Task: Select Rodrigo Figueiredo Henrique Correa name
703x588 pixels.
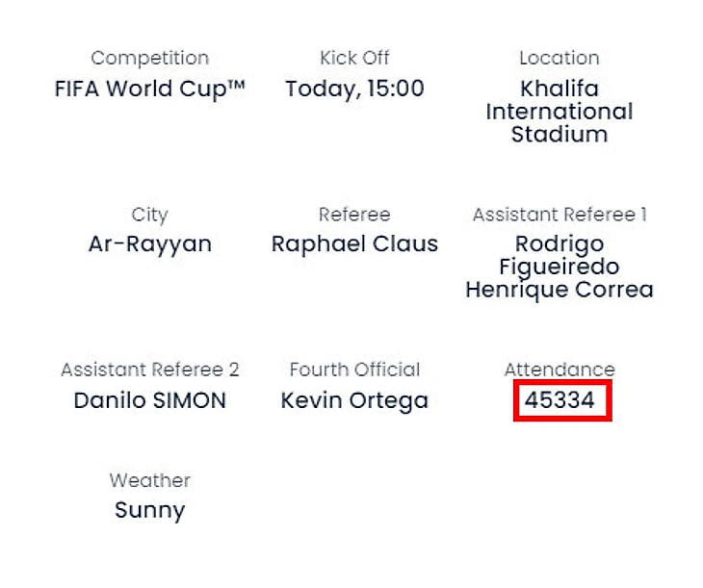Action: [x=559, y=267]
